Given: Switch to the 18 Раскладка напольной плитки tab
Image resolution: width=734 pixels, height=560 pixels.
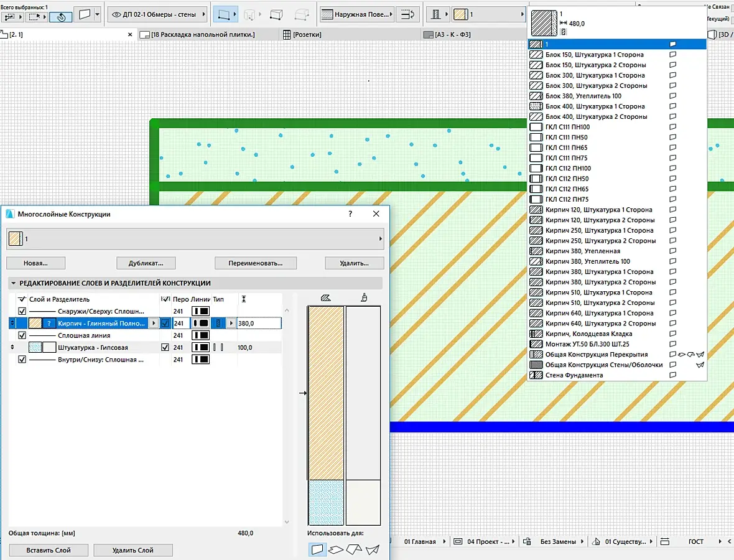Looking at the screenshot, I should (x=203, y=35).
